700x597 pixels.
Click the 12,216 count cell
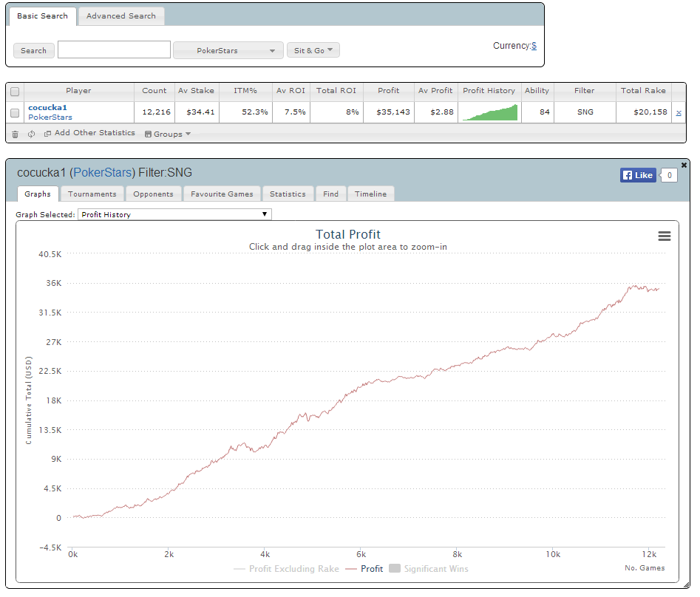click(156, 112)
